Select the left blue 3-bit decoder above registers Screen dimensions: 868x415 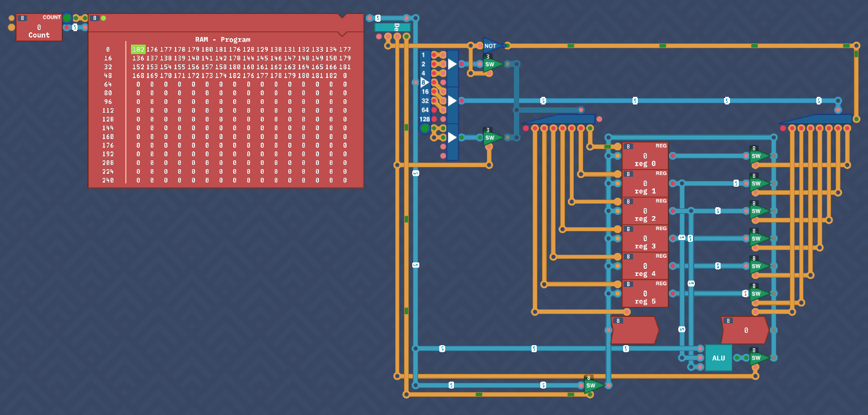point(558,119)
